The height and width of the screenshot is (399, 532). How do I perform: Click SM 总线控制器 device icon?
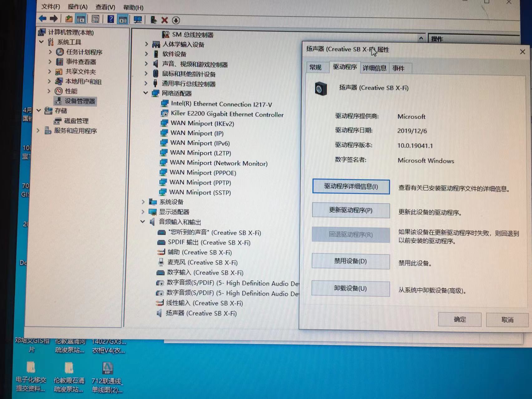pyautogui.click(x=166, y=34)
